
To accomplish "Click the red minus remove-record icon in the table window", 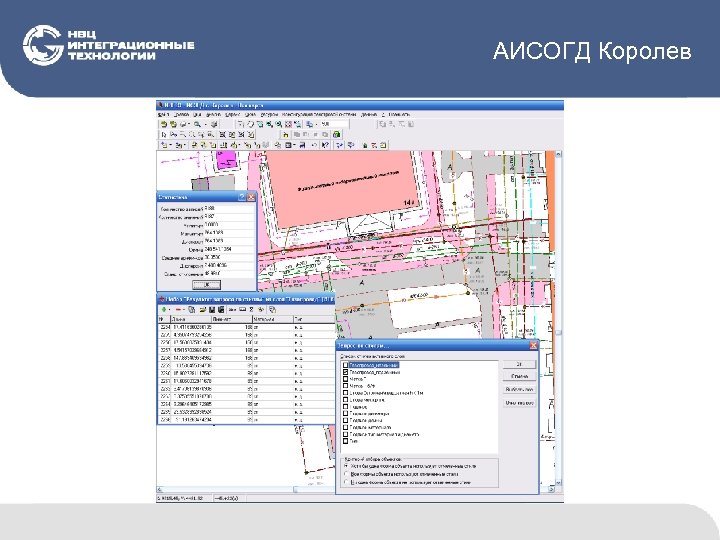I will tap(178, 309).
